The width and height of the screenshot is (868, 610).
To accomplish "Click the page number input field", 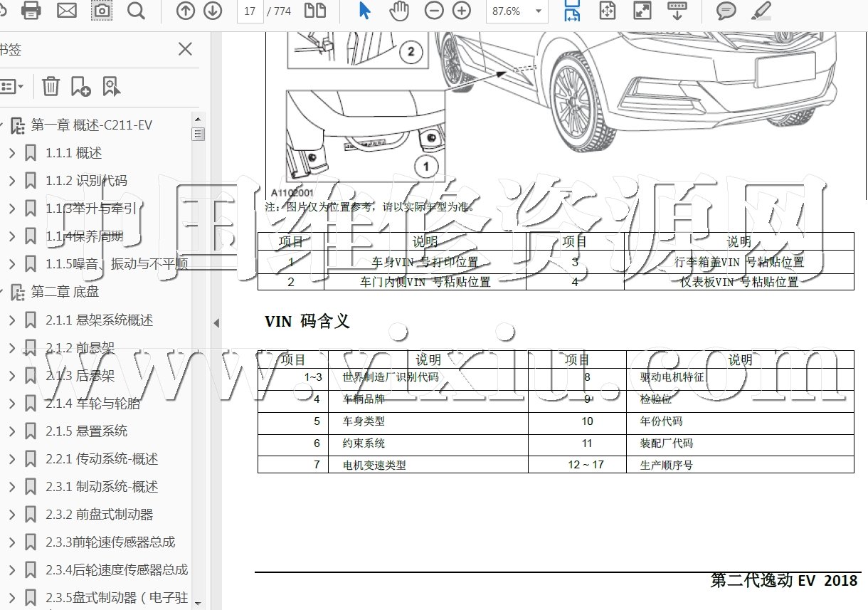I will (250, 11).
